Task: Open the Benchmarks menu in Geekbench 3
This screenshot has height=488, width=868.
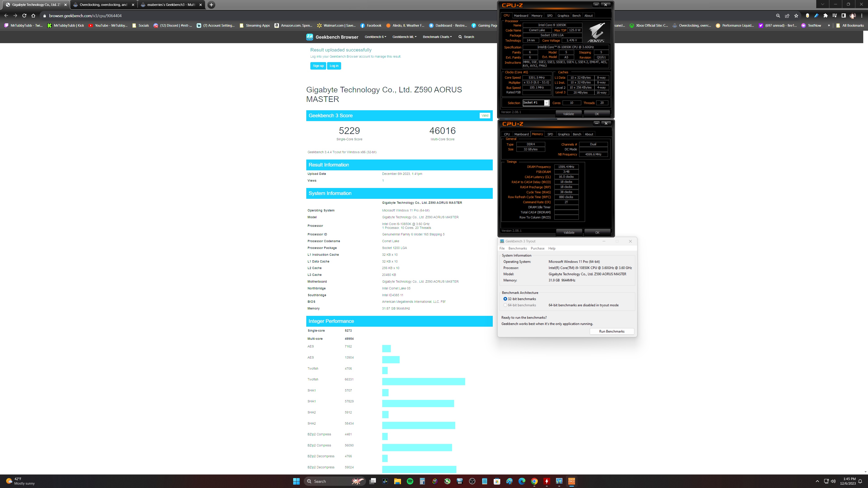Action: pos(518,249)
